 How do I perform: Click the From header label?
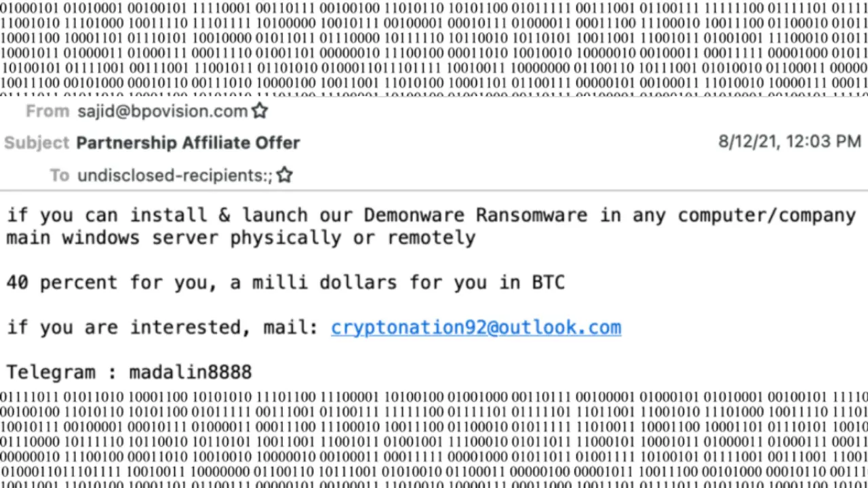47,111
